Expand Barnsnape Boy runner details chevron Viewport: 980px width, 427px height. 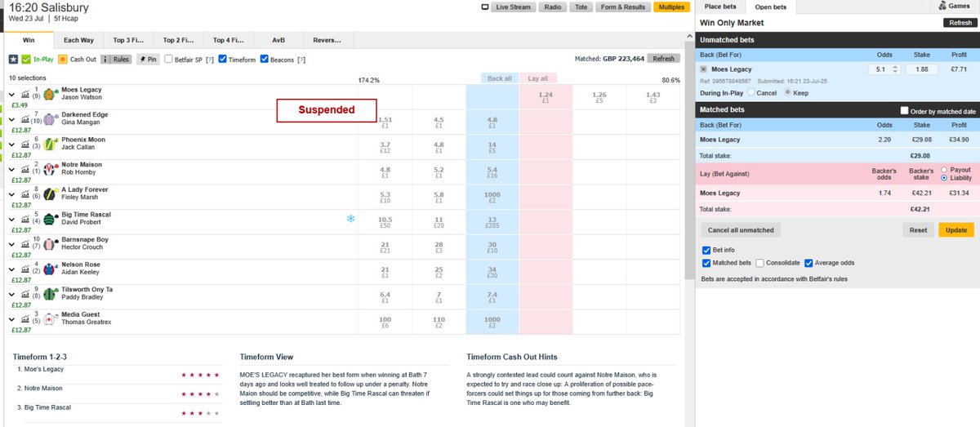point(12,244)
